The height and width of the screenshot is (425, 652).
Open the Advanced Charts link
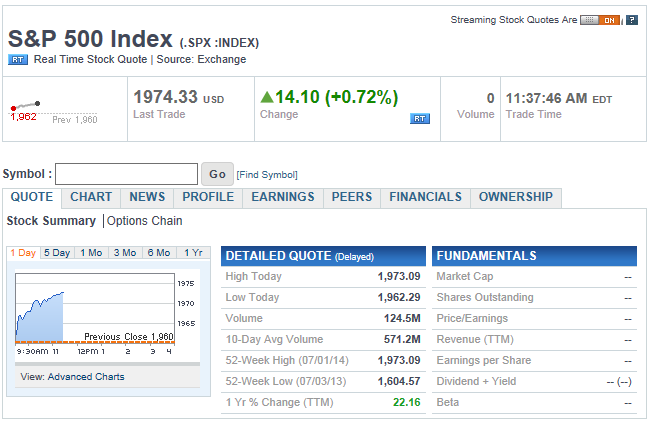[x=86, y=377]
